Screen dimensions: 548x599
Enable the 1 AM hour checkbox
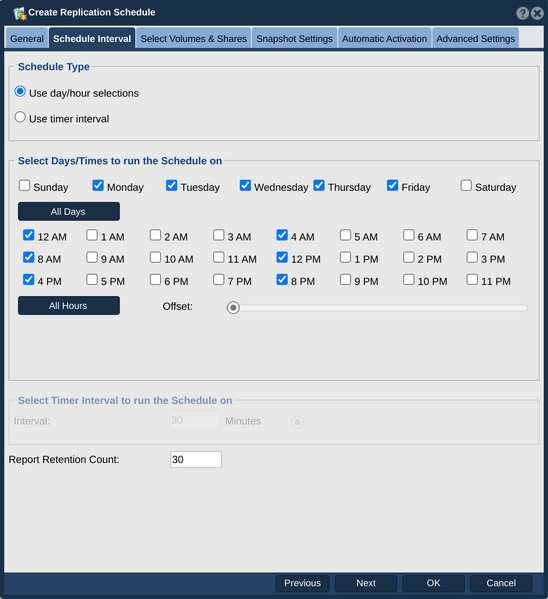92,235
